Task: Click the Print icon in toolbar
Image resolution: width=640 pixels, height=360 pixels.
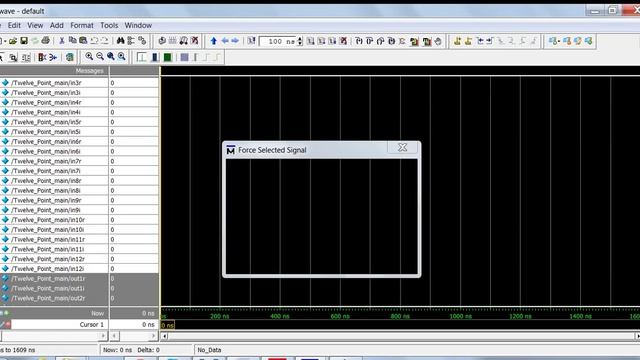Action: (46, 41)
